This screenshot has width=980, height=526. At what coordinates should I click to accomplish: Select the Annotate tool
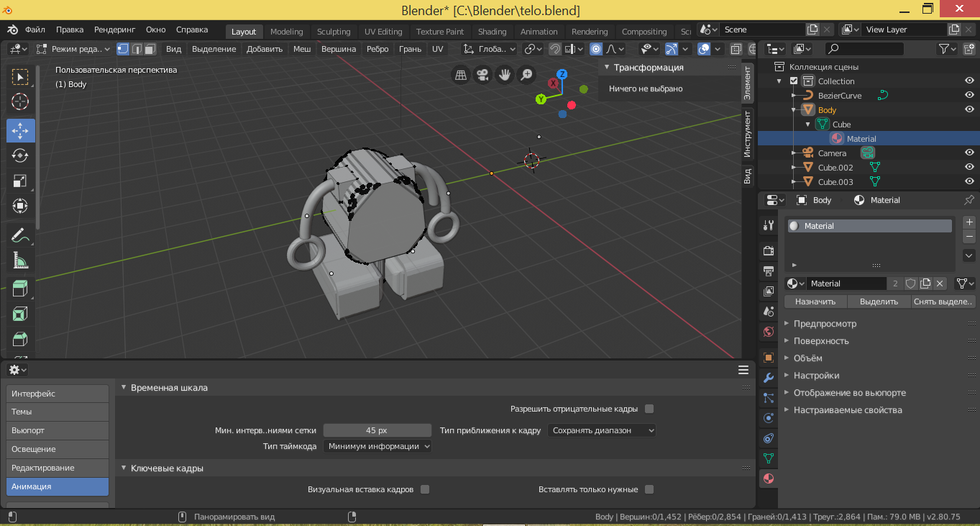20,235
